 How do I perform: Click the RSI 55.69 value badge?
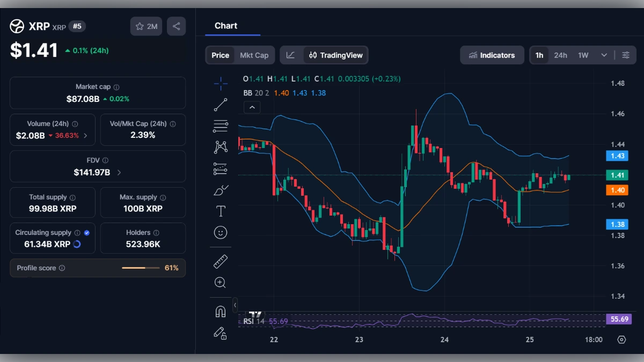[x=618, y=319]
